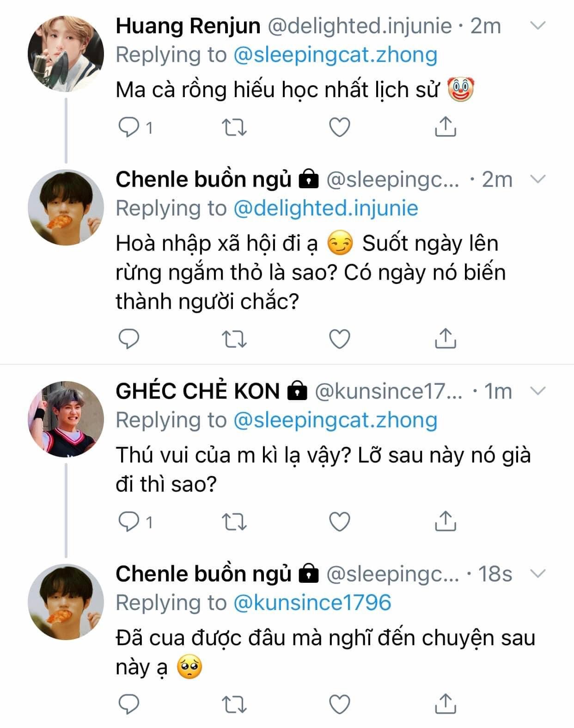The height and width of the screenshot is (728, 574).
Task: Expand the options chevron on GHÉC CHẺ KON's tweet
Action: click(538, 392)
